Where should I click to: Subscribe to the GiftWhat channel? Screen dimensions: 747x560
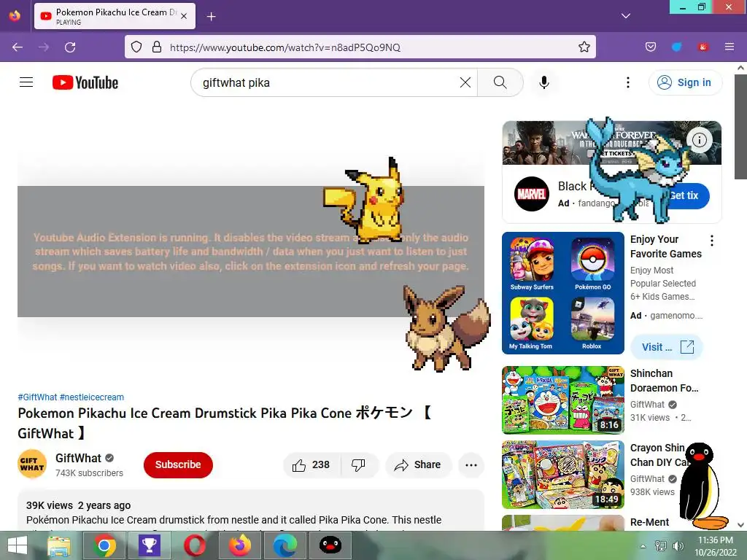pos(178,464)
